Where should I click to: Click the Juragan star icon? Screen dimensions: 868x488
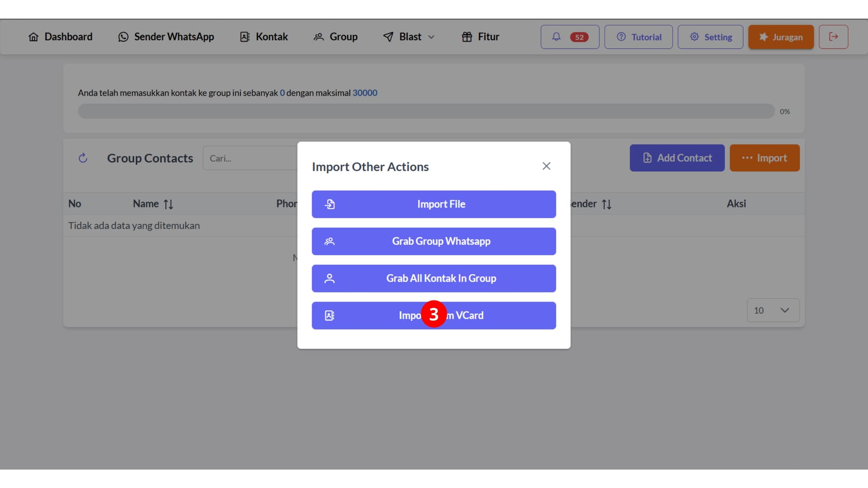764,37
